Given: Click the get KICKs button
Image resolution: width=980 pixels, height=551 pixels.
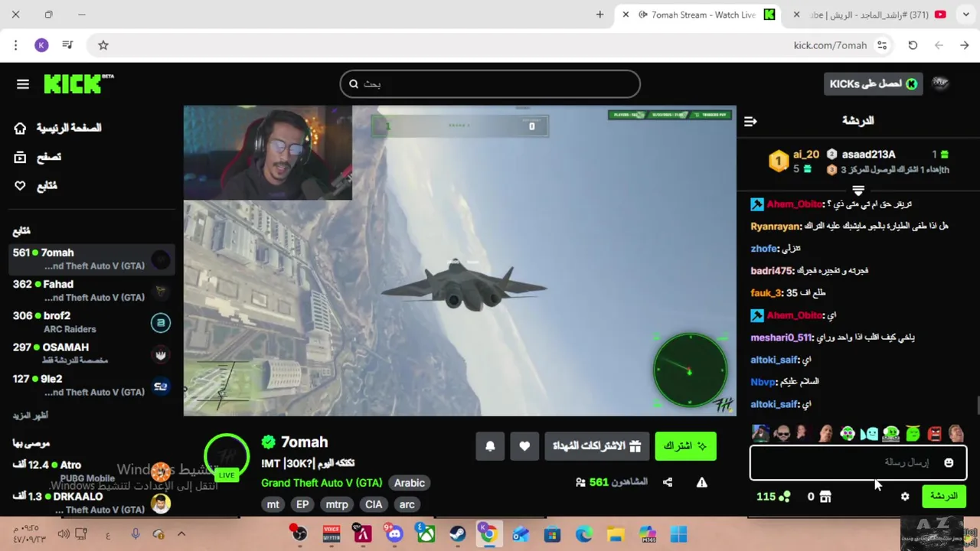Looking at the screenshot, I should [873, 84].
